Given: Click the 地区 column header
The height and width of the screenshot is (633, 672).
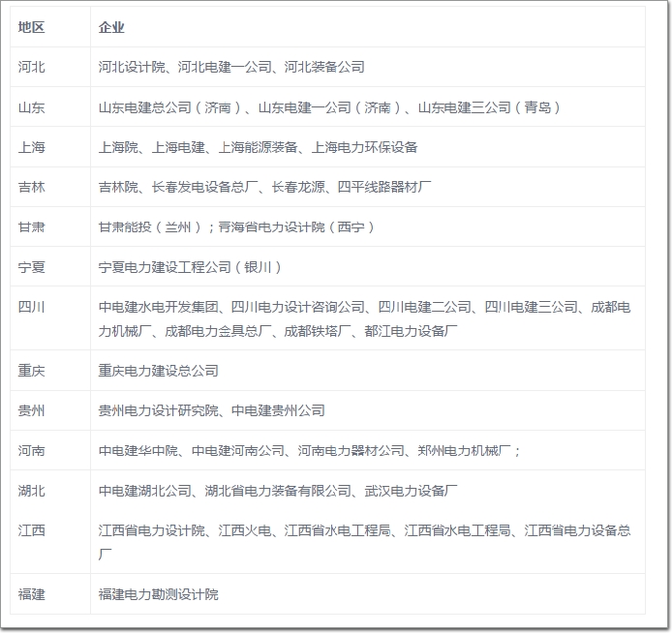Looking at the screenshot, I should [x=50, y=27].
